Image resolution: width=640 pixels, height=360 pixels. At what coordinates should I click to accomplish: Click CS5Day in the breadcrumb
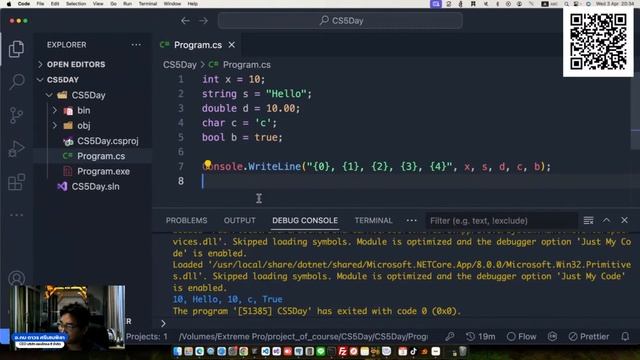coord(180,64)
